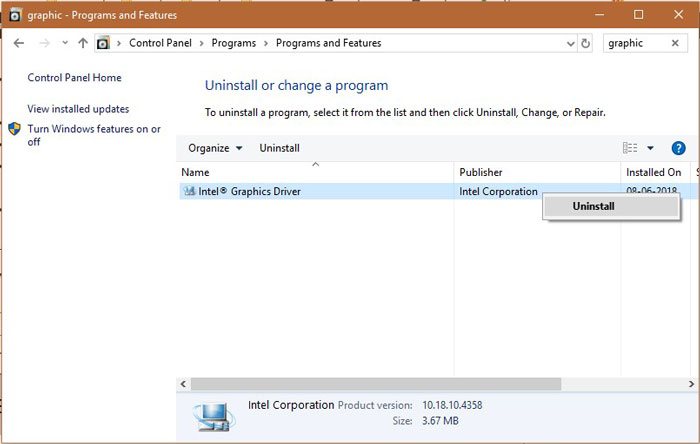The image size is (700, 444).
Task: Click the Control Panel address bar icon
Action: tap(104, 43)
